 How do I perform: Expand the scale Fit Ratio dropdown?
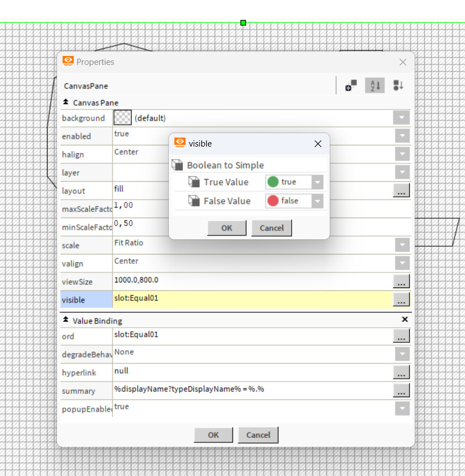402,245
